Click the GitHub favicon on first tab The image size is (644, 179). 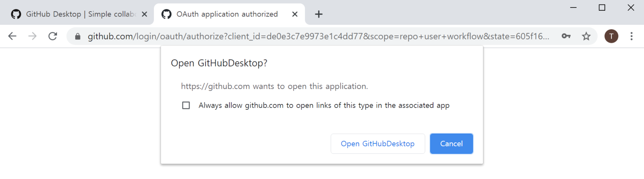point(16,14)
